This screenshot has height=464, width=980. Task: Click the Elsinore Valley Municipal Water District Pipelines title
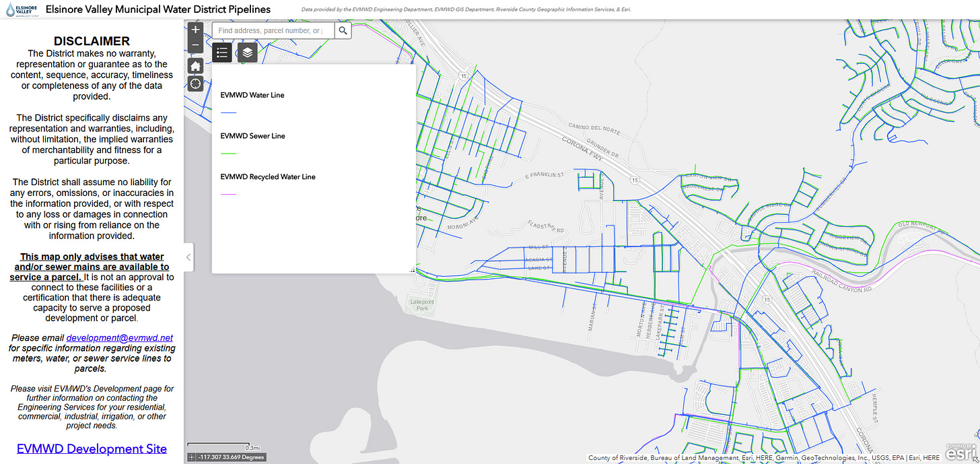[x=158, y=9]
